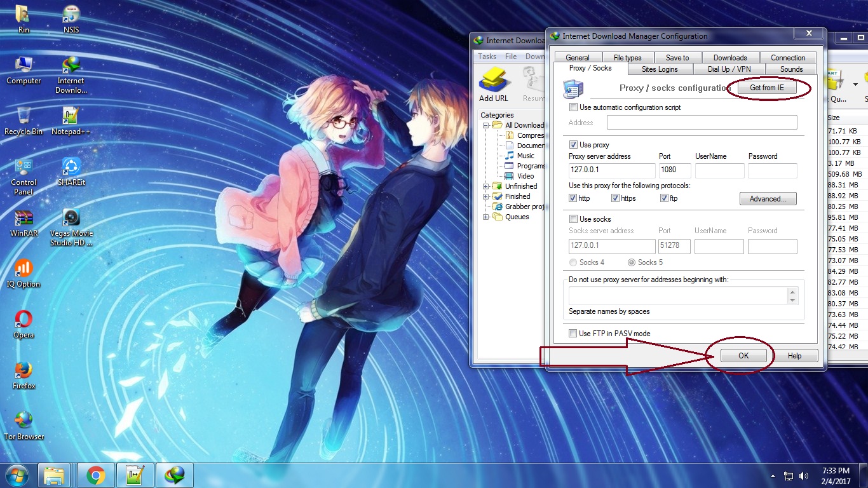
Task: Click the Proxy server address field
Action: (x=612, y=170)
